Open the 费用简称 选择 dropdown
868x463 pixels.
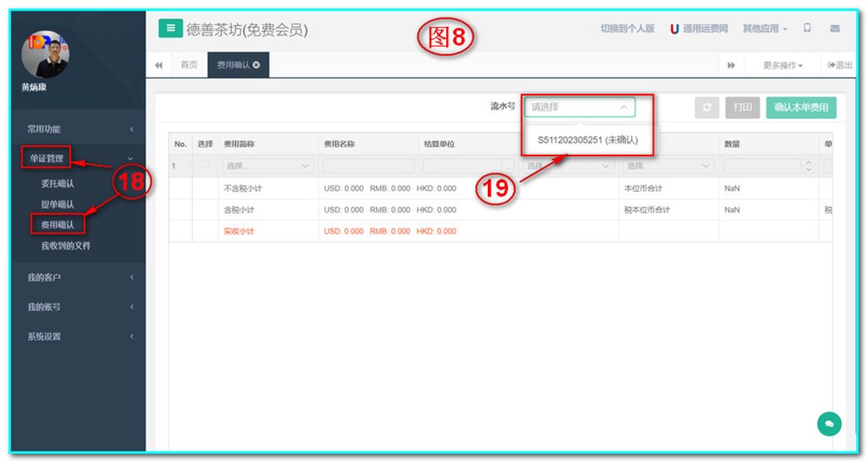[268, 166]
